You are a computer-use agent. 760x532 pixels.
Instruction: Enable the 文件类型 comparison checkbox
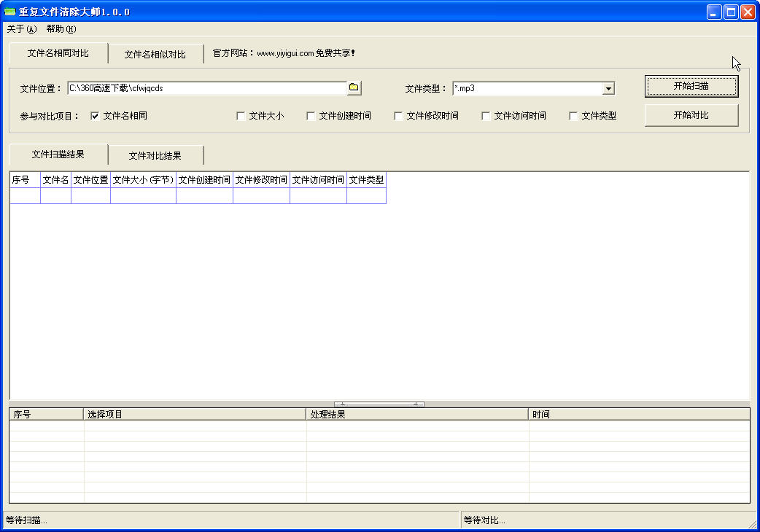click(573, 116)
